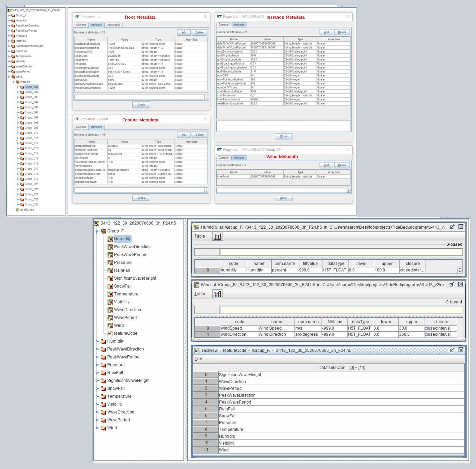
Task: Expand Pressure group in lower tree
Action: click(x=97, y=365)
